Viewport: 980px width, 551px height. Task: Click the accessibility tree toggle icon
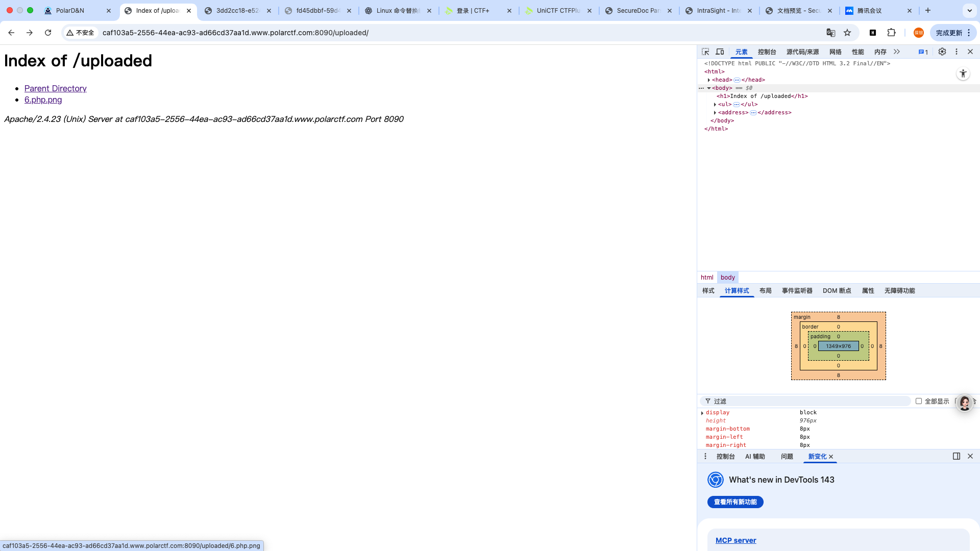coord(963,74)
